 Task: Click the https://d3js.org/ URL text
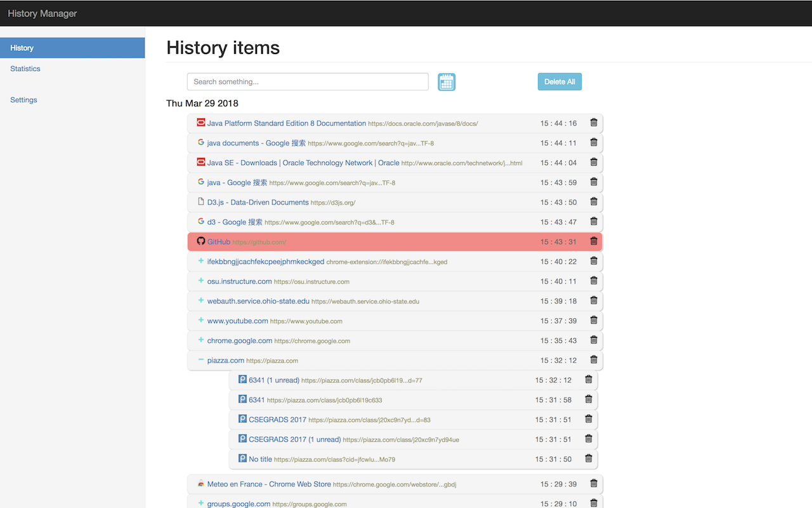[333, 203]
